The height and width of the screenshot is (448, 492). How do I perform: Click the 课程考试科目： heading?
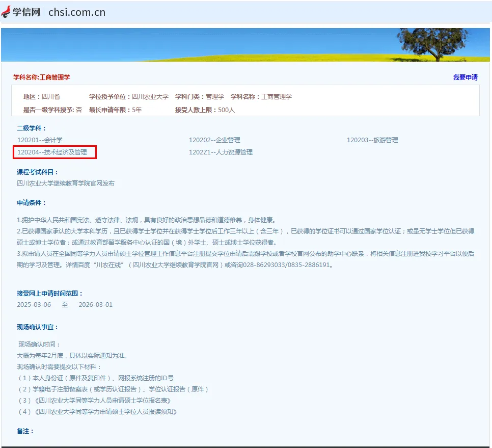click(x=38, y=172)
